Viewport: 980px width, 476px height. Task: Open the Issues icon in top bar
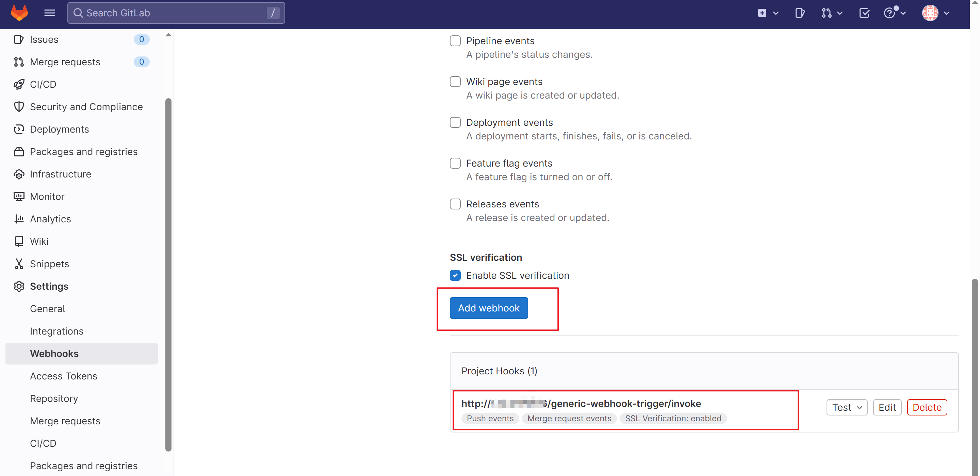click(x=799, y=13)
